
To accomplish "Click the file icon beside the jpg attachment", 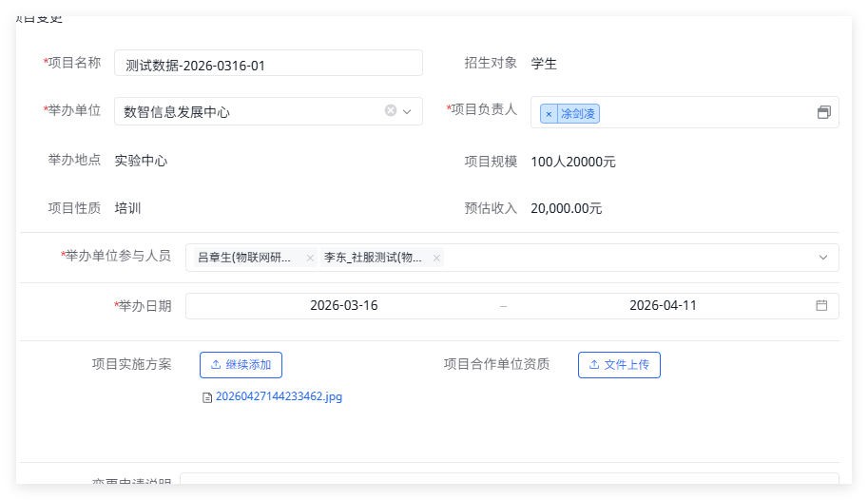I will click(207, 397).
